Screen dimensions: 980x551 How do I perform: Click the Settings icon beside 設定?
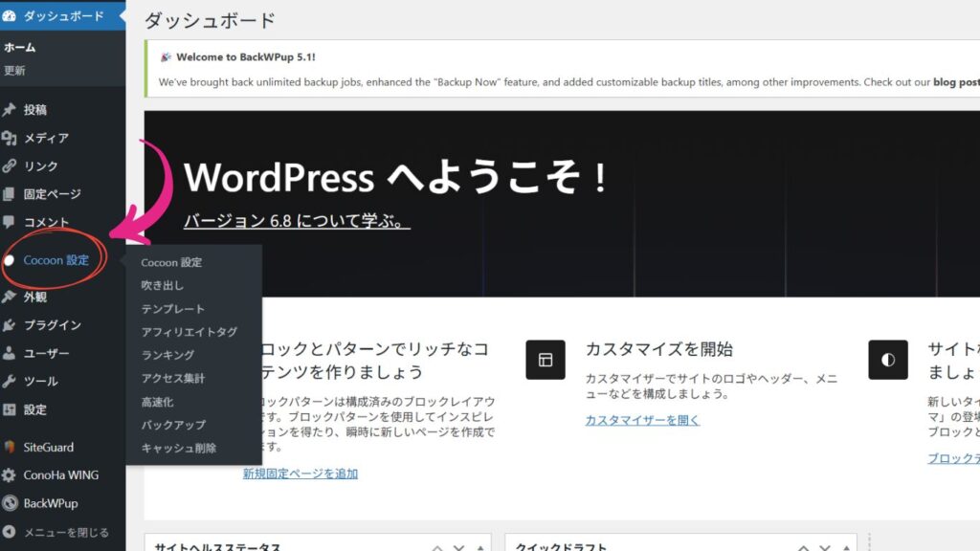coord(9,409)
